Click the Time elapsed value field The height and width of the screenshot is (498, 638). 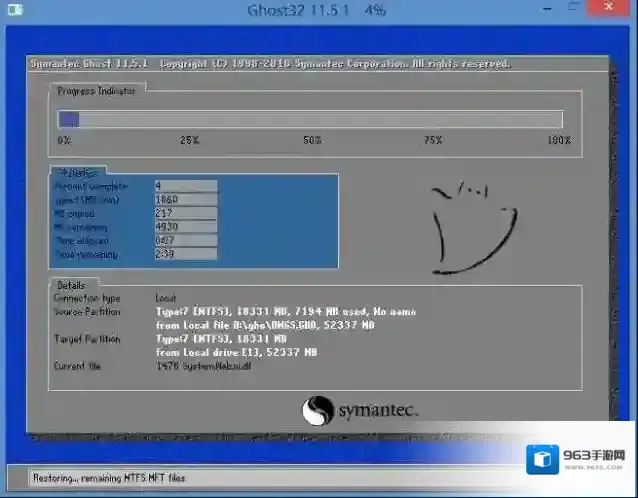(x=186, y=241)
